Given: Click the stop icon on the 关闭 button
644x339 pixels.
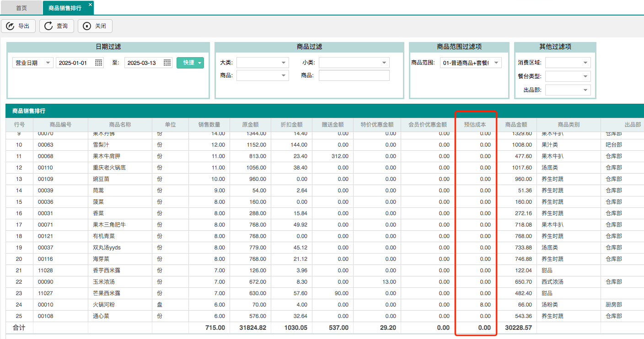Looking at the screenshot, I should click(x=87, y=26).
